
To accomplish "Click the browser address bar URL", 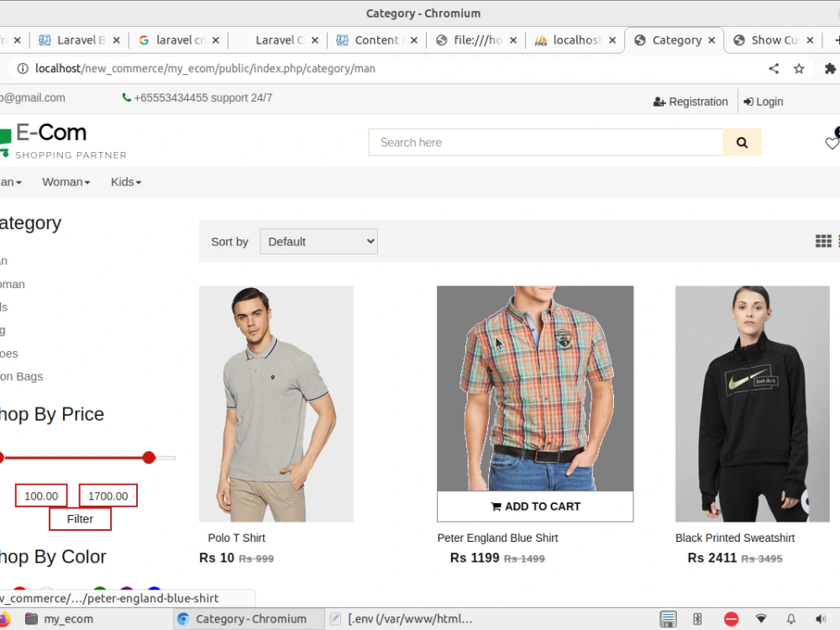I will pyautogui.click(x=205, y=69).
